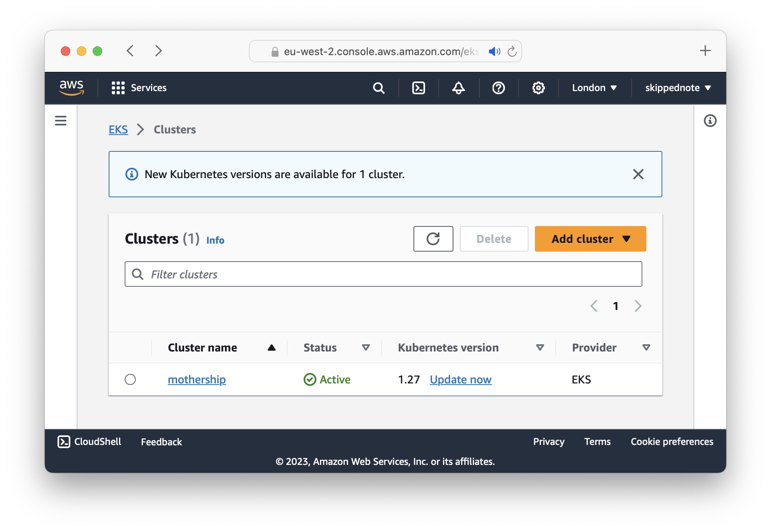Screen dimensions: 771x532
Task: Open the help question mark menu
Action: pyautogui.click(x=499, y=88)
